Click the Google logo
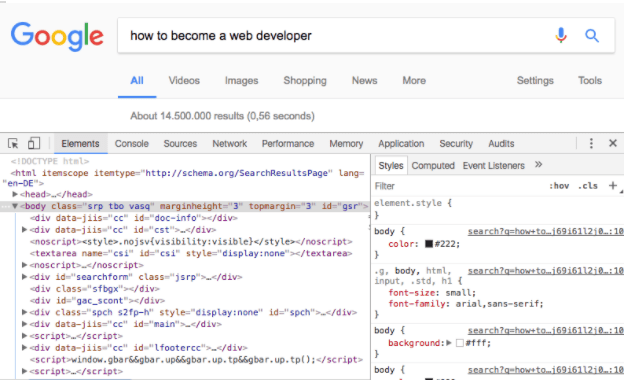The width and height of the screenshot is (638, 380). pyautogui.click(x=57, y=37)
